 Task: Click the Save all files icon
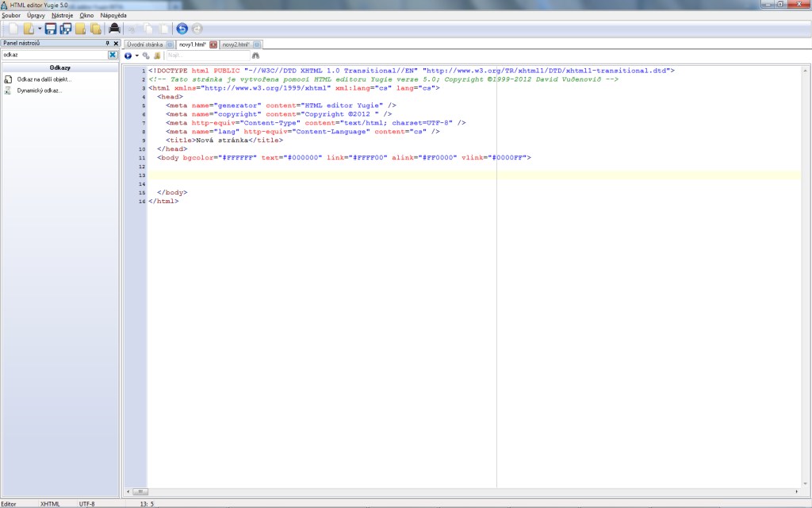(66, 29)
